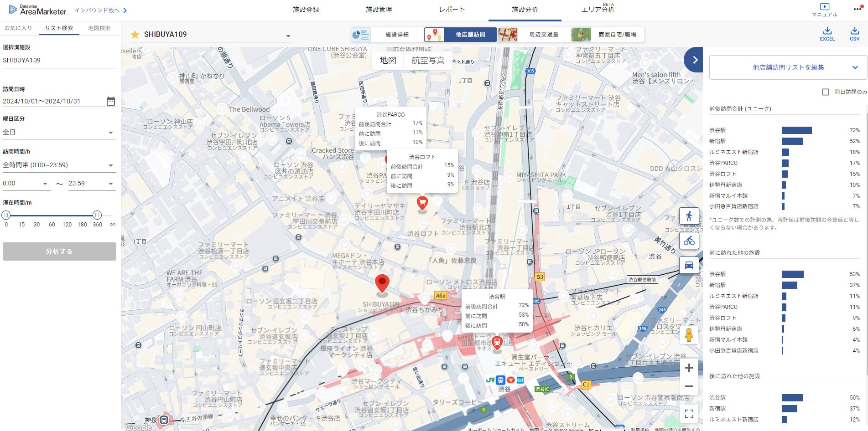Click the right 滞在時間 slider handle
The height and width of the screenshot is (431, 868).
click(x=97, y=215)
